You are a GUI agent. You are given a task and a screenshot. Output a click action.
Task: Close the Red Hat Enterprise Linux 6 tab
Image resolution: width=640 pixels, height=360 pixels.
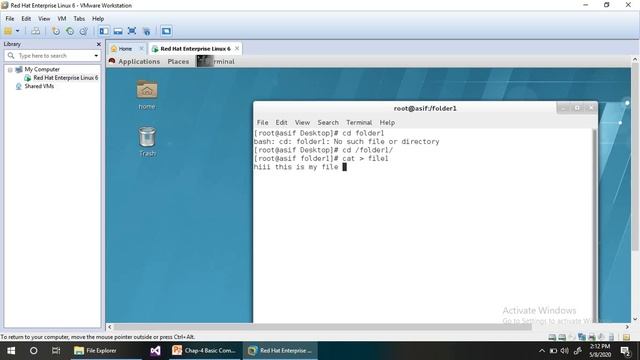[x=237, y=49]
